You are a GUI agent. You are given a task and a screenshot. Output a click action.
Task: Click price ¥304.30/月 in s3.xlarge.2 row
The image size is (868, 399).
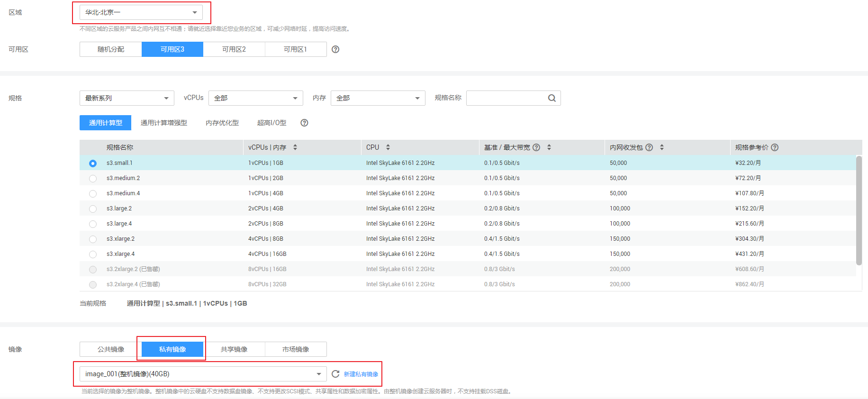click(x=750, y=239)
